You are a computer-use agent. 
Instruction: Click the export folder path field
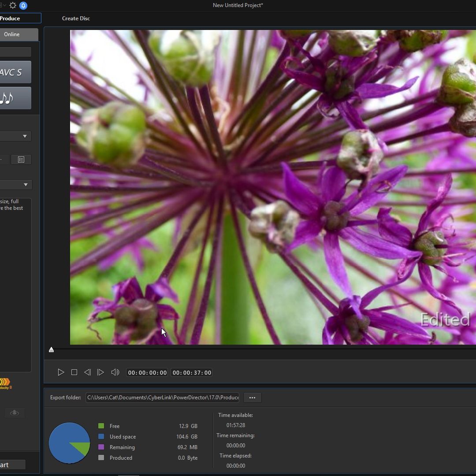162,398
